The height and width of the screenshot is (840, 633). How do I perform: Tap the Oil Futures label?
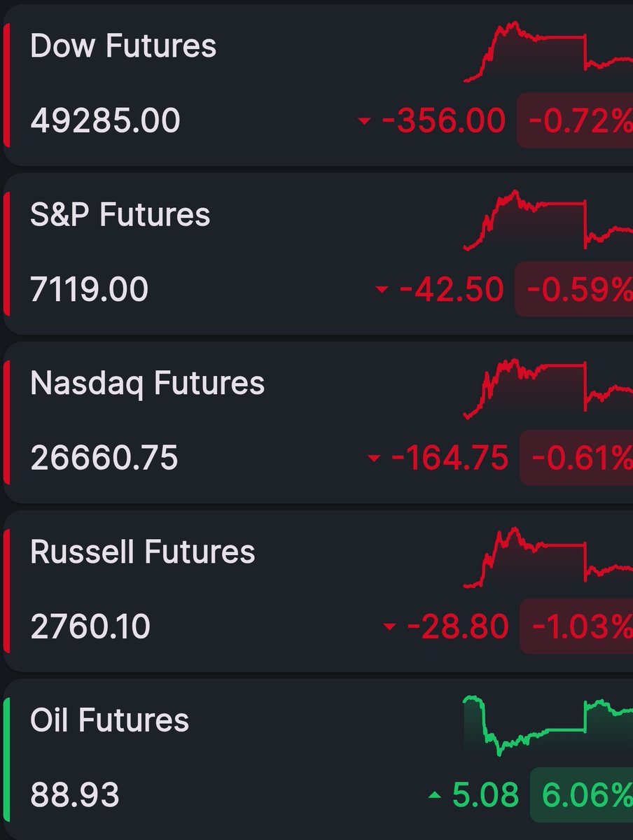[109, 720]
